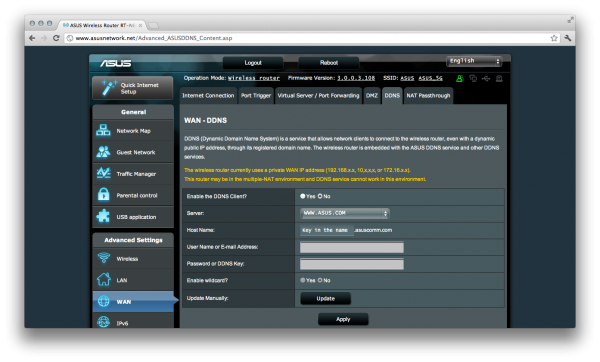Click the Update button

(x=326, y=298)
